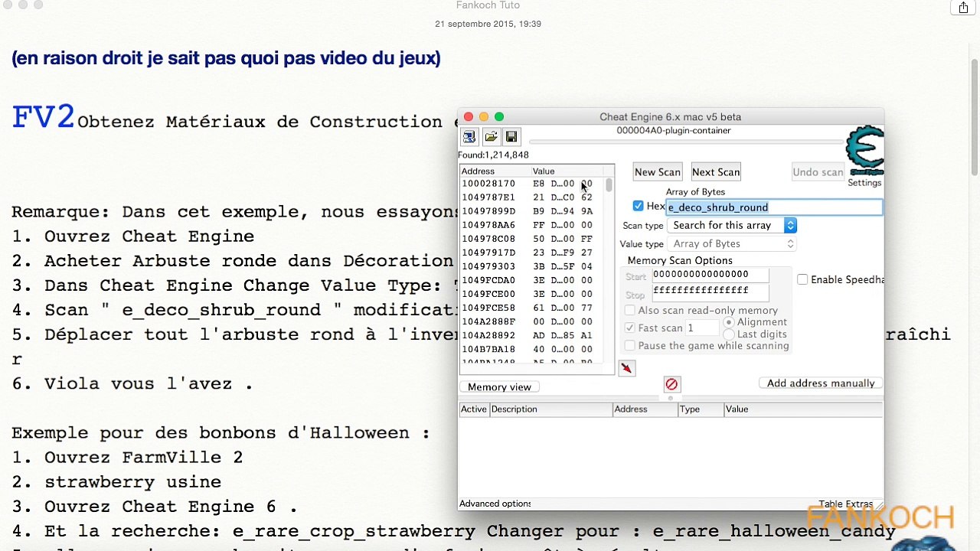Click note line 'Ouvrez FarmVille 2'

143,457
